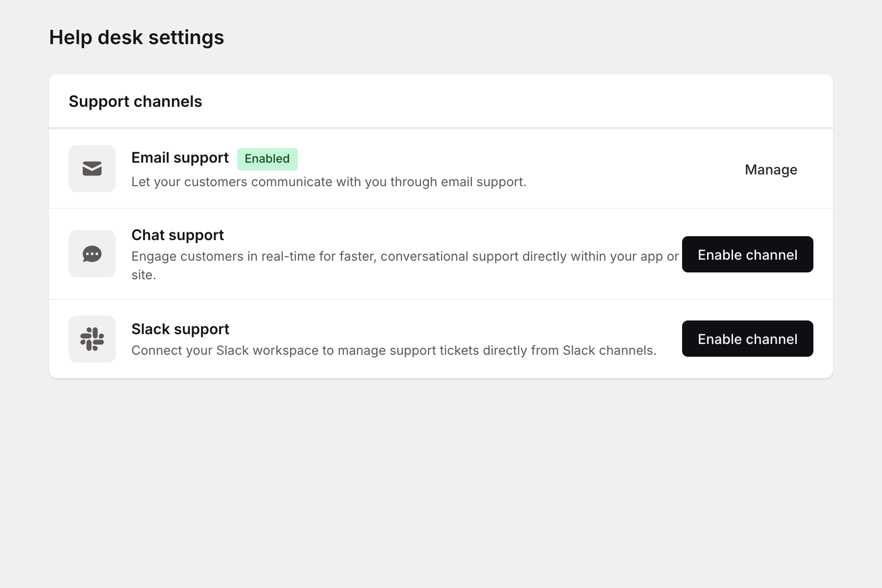The height and width of the screenshot is (588, 882).
Task: Click the Slack support description text
Action: click(393, 350)
